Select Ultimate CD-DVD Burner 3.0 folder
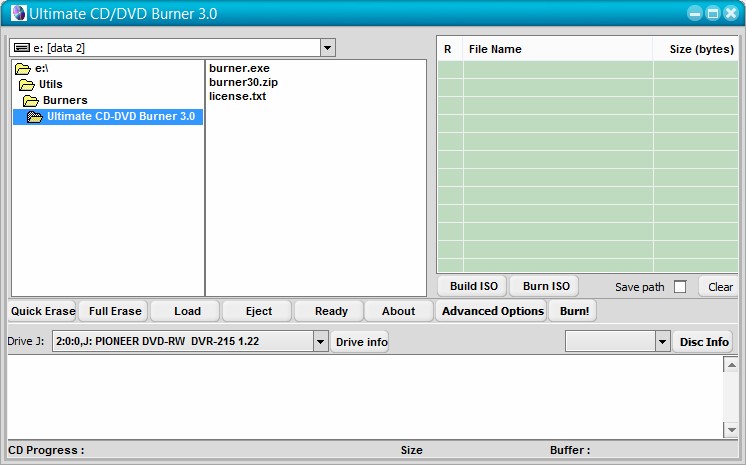Screen dimensions: 746x465 pos(121,117)
